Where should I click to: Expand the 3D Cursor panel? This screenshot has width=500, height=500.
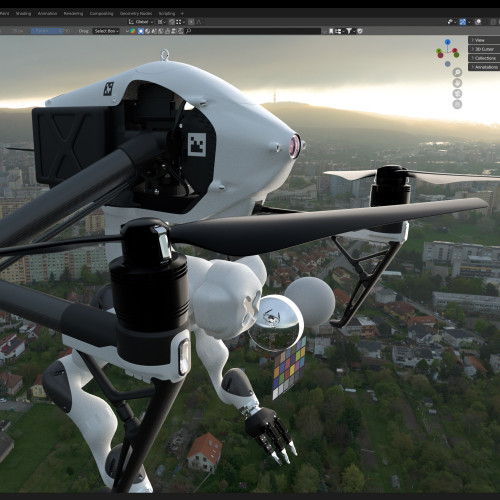coord(484,49)
